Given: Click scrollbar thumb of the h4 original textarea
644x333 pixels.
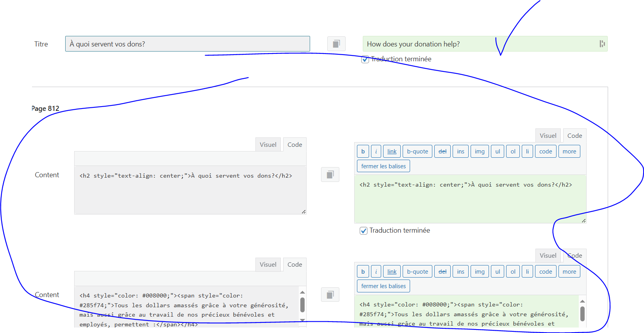Looking at the screenshot, I should (x=303, y=305).
